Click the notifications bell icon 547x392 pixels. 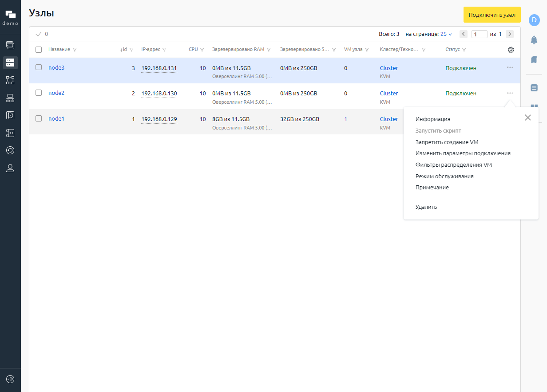[x=534, y=40]
